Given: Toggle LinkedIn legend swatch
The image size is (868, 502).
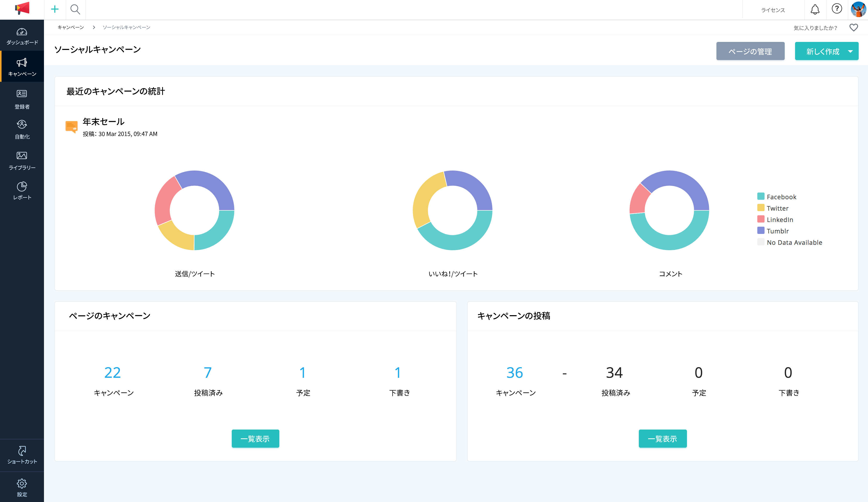Looking at the screenshot, I should [761, 219].
